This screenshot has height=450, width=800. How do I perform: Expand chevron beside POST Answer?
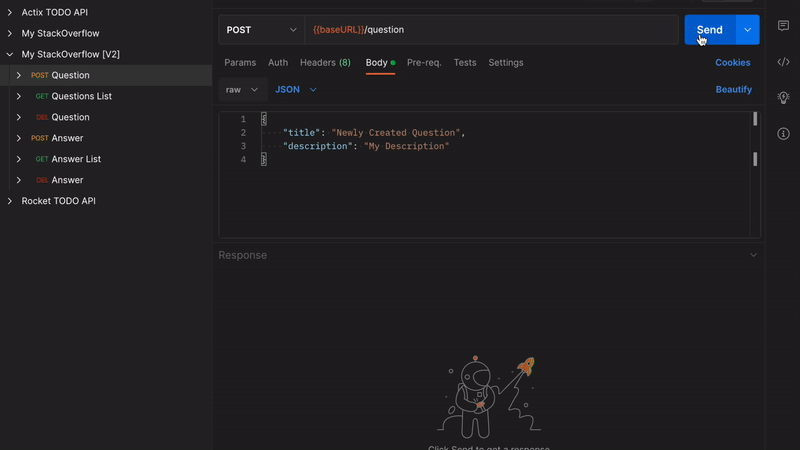click(x=19, y=138)
